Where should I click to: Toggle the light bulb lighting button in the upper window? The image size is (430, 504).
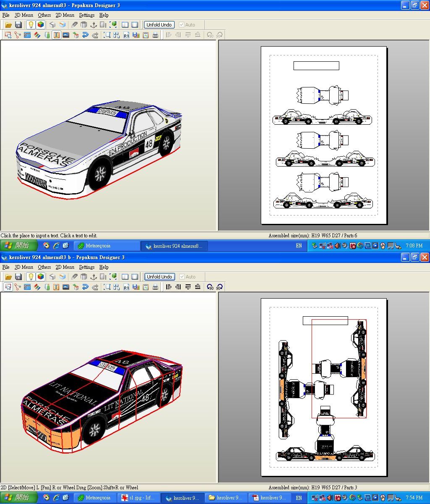point(31,25)
